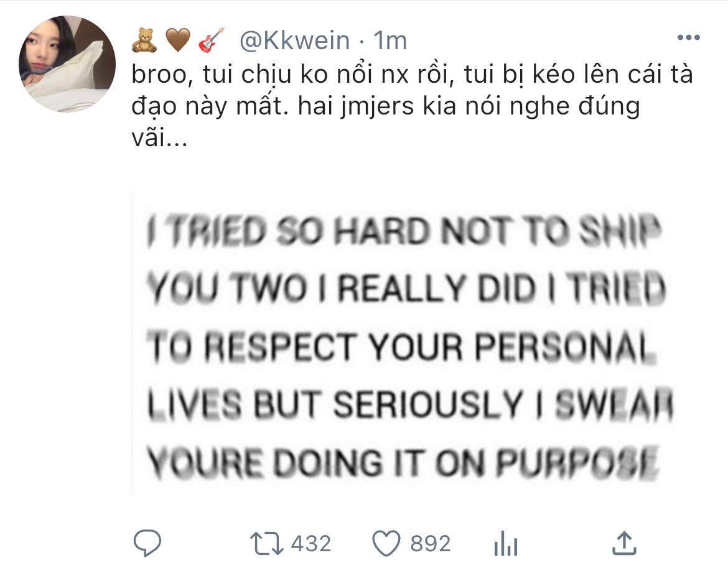728x573 pixels.
Task: Click the trailing word vãi... in tweet
Action: tap(160, 138)
